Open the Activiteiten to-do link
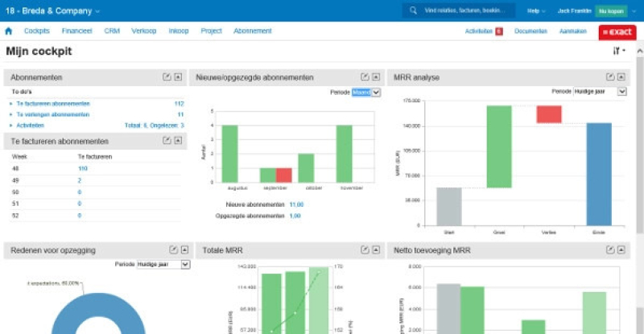The height and width of the screenshot is (334, 644). click(30, 126)
